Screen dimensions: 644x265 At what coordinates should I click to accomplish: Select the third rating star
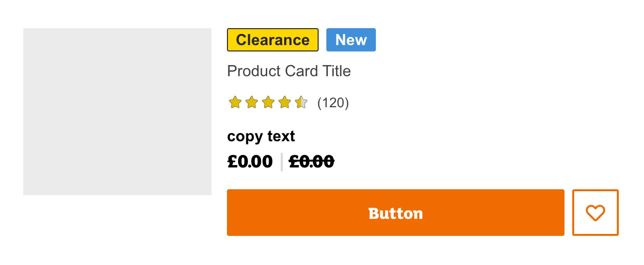(x=268, y=102)
